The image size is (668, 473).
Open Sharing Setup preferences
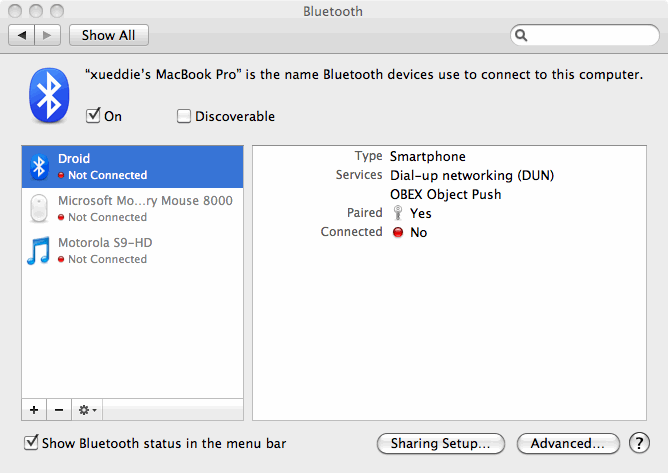click(x=440, y=443)
